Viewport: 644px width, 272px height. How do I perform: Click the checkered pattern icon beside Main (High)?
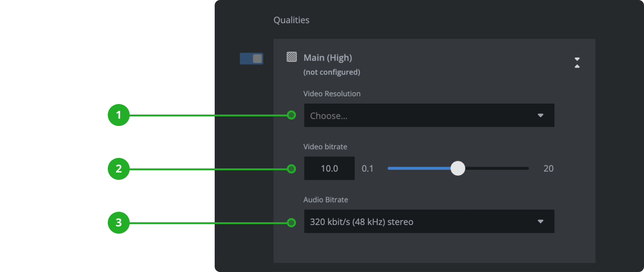[292, 57]
